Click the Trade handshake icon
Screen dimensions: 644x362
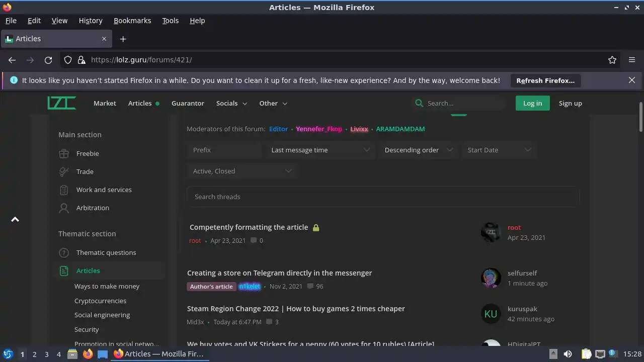[x=64, y=171]
